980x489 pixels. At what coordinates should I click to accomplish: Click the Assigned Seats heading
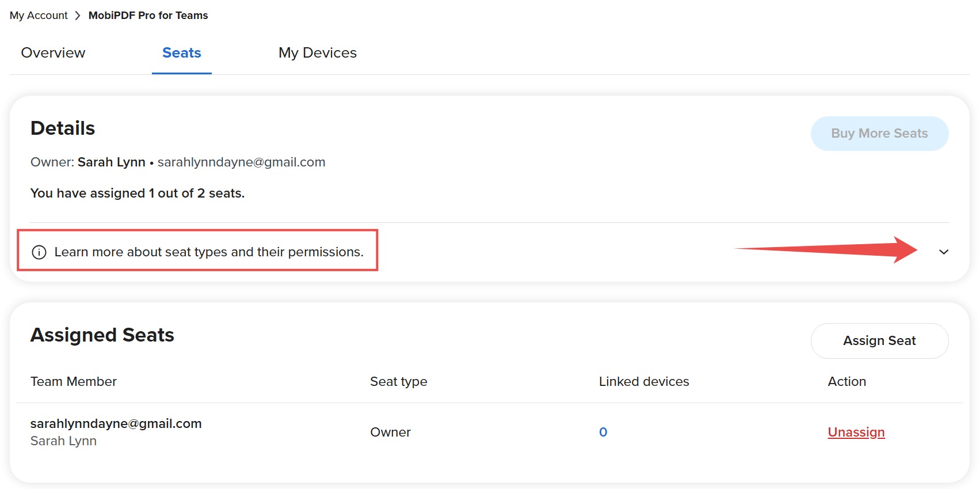point(102,335)
